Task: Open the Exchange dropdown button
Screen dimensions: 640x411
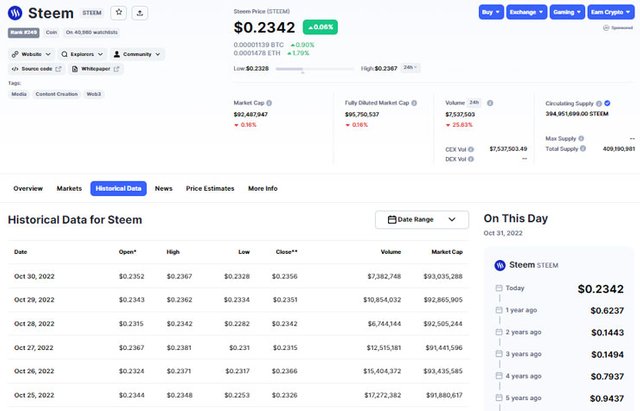Action: pos(527,12)
